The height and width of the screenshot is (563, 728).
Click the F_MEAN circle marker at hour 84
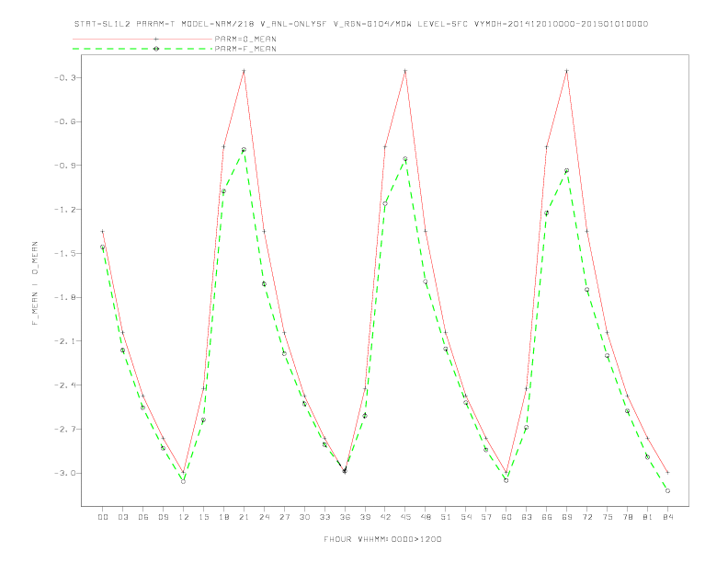click(x=668, y=490)
